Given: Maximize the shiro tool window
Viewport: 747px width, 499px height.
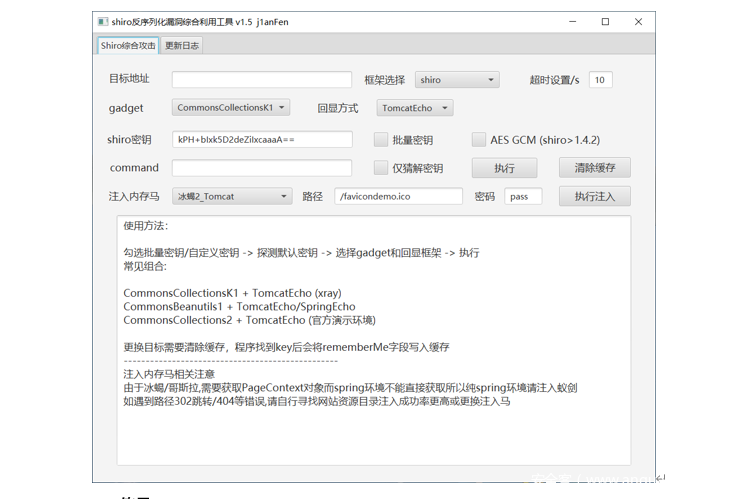Looking at the screenshot, I should pyautogui.click(x=606, y=21).
